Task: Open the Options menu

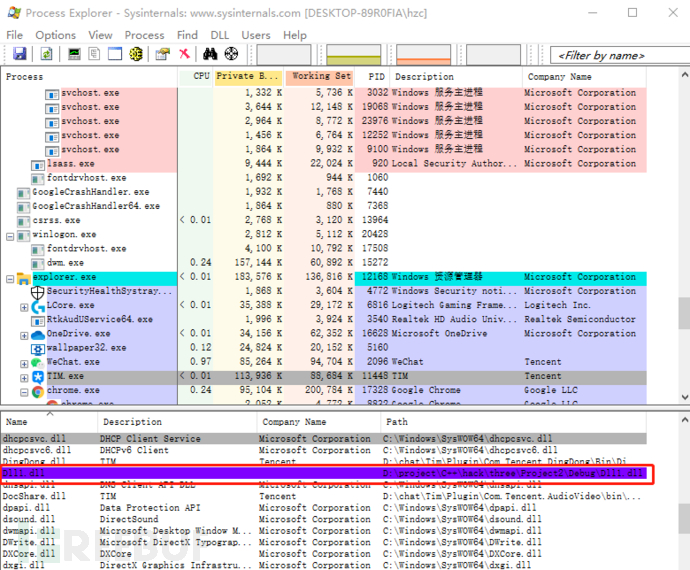Action: [x=55, y=35]
